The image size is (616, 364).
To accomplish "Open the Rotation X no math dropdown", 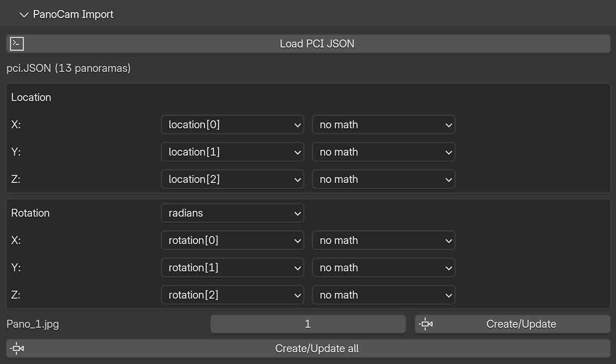I will pyautogui.click(x=383, y=240).
